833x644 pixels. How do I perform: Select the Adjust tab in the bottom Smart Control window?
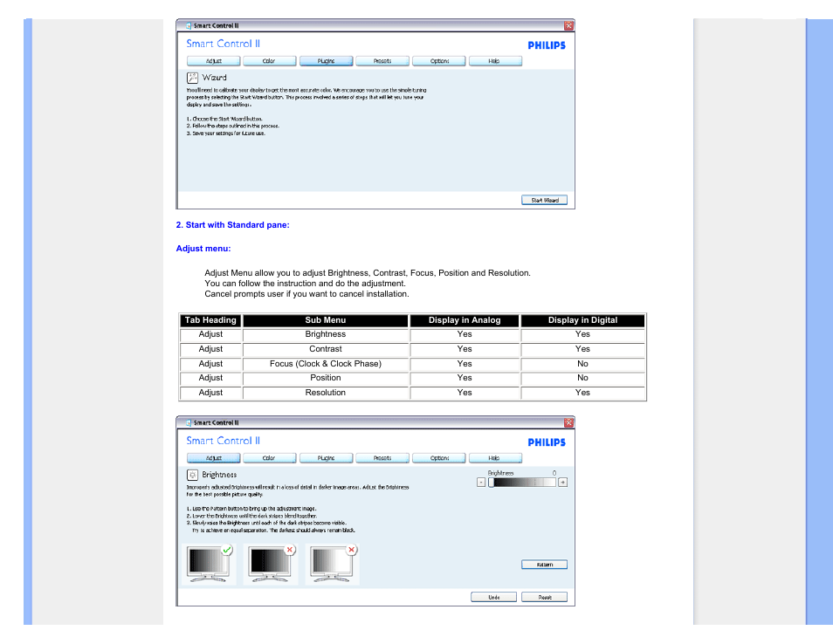click(213, 457)
